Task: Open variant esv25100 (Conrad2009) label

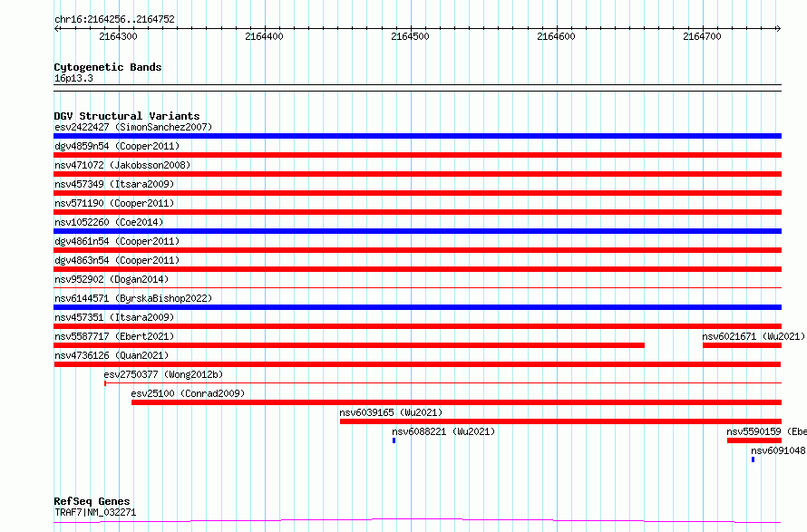Action: [x=188, y=393]
